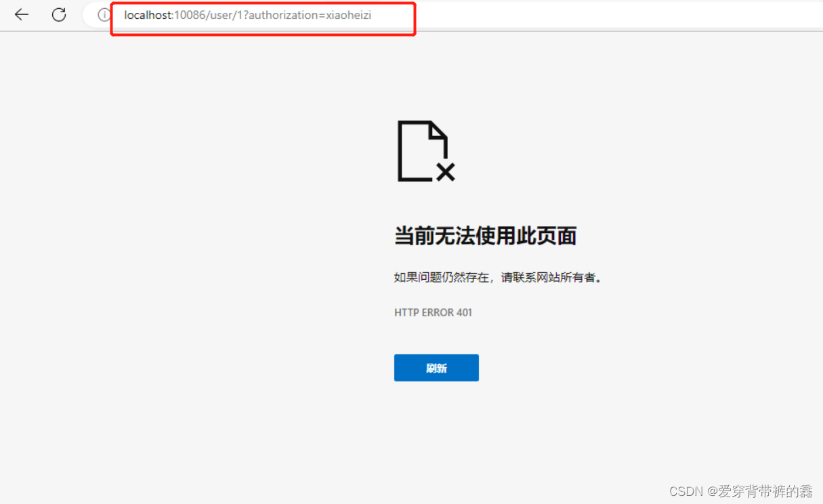Click the HTTP ERROR 401 text
823x504 pixels.
click(433, 312)
